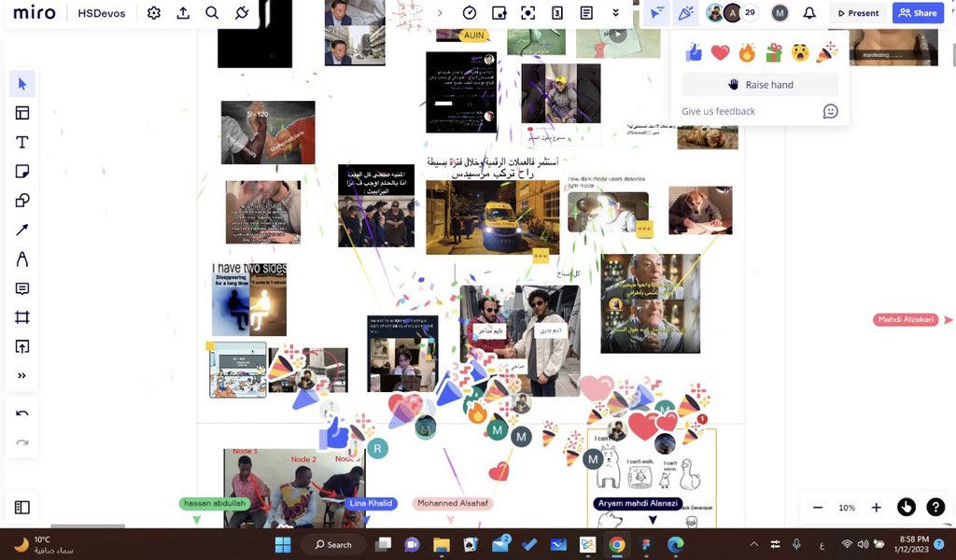Toggle the navigation mode hand button
The height and width of the screenshot is (560, 956).
tap(906, 507)
